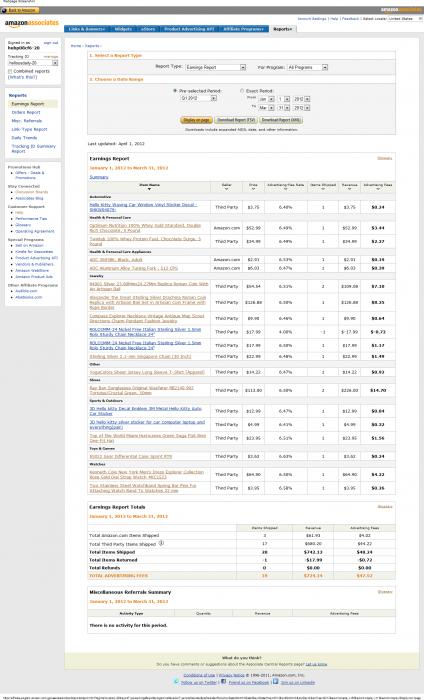Open the Widgets tab
This screenshot has width=424, height=700.
coord(123,29)
